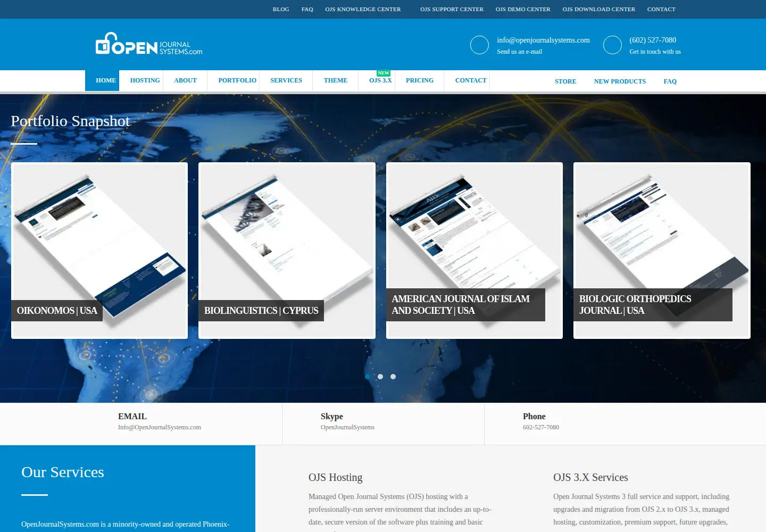Click the info@openjournalsystems.com email address
Viewport: 766px width, 532px height.
(543, 40)
